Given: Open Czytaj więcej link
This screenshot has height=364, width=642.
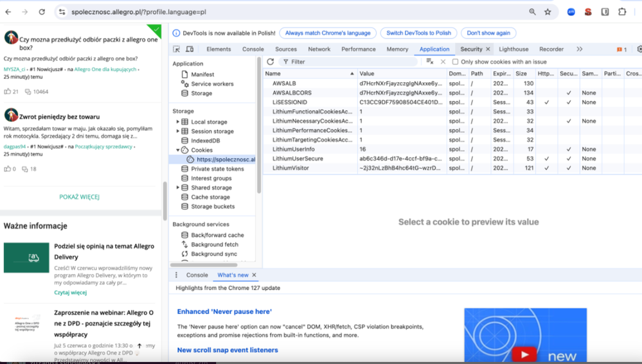Looking at the screenshot, I should [71, 293].
